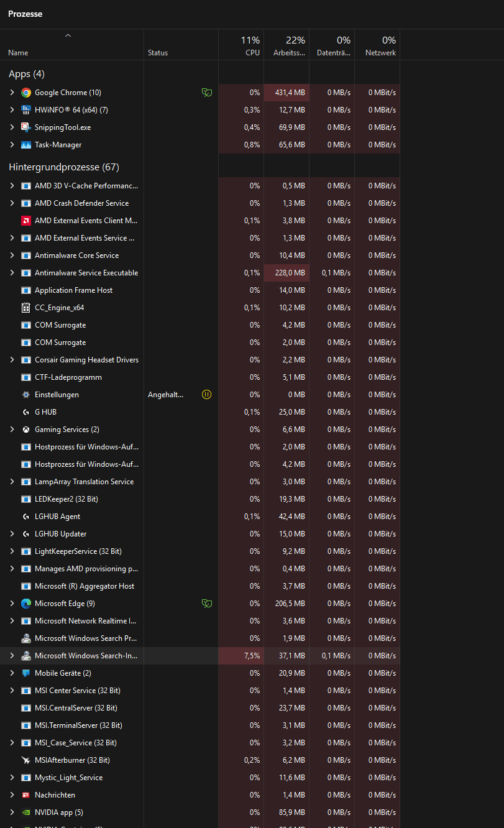The width and height of the screenshot is (504, 828).
Task: Click efficiency mode leaf icon for Microsoft Edge
Action: [207, 604]
